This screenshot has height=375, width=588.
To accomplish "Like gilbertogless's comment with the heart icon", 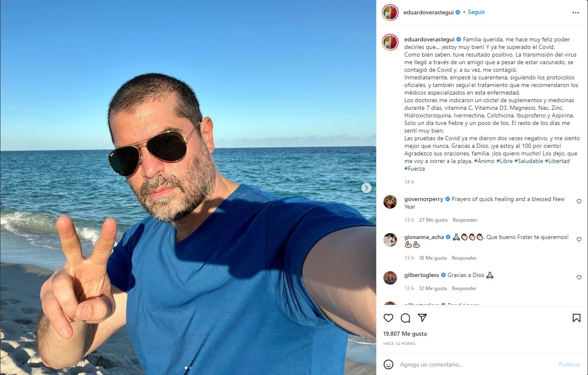I will pyautogui.click(x=579, y=277).
